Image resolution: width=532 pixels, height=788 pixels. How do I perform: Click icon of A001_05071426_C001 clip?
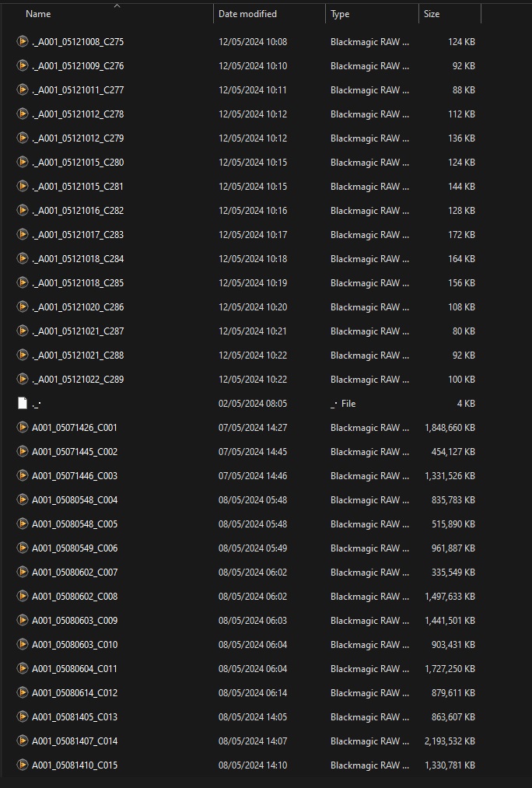point(22,427)
